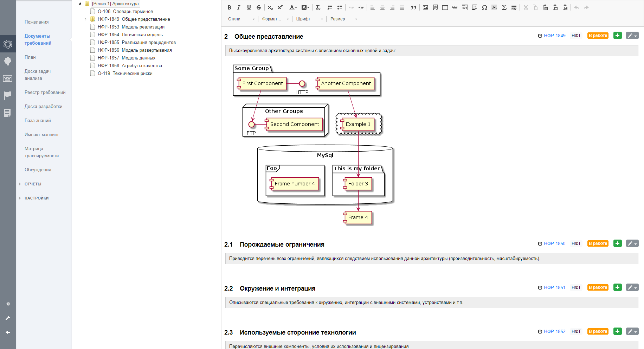Open the tree icon in the left rail
Viewport: 644px width, 349px height.
coord(8,61)
